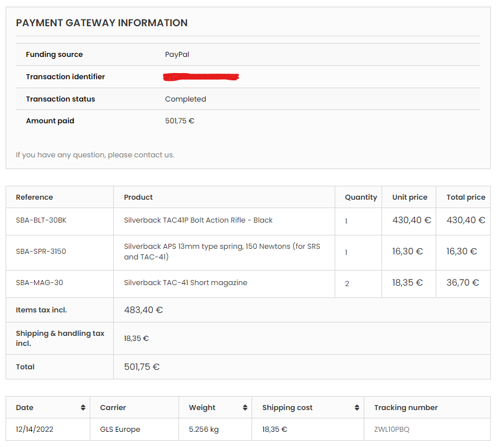Click the PayPal funding source value
Viewport: 497px width, 448px height.
tap(177, 55)
